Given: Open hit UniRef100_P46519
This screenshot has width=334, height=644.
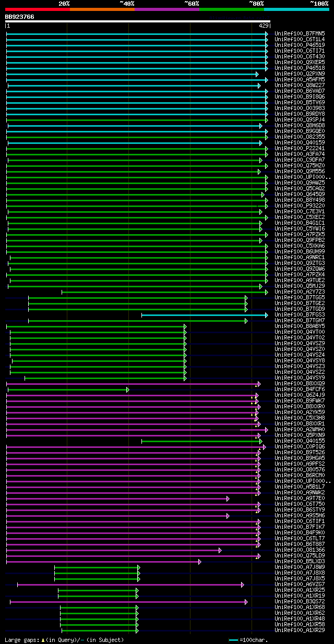Looking at the screenshot, I should pos(300,45).
